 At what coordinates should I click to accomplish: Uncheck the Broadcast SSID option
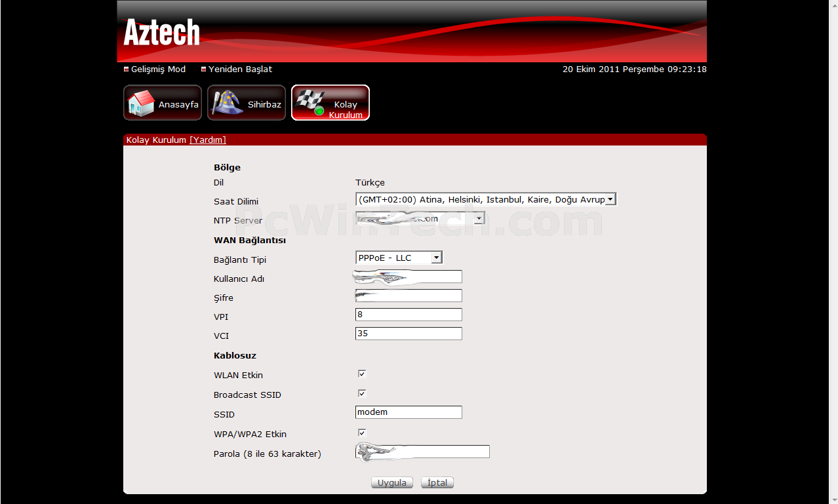[361, 394]
